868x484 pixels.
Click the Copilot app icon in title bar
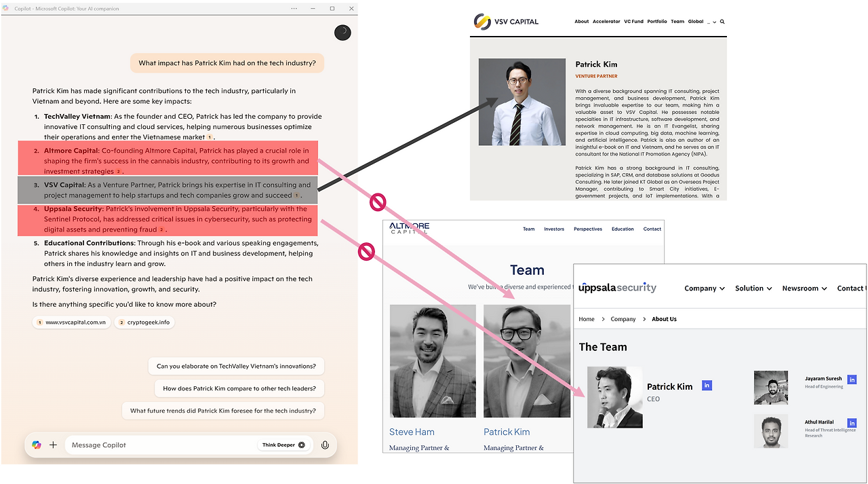tap(6, 9)
